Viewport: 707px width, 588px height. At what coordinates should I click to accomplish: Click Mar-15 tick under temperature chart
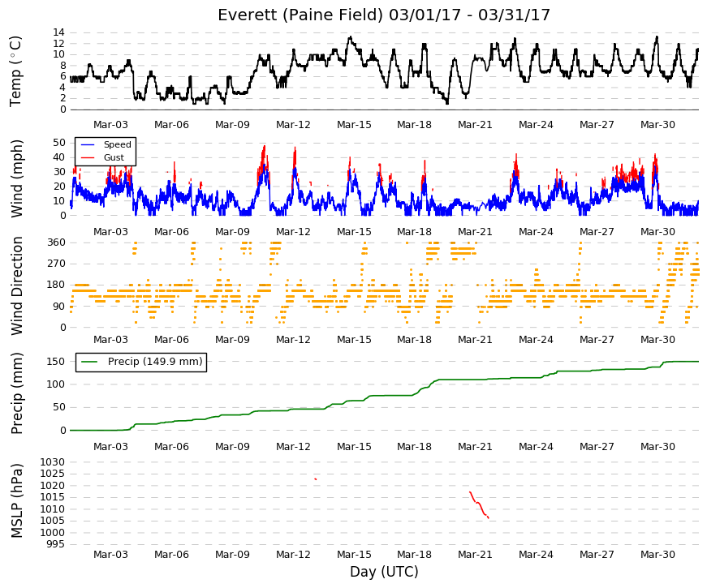(354, 125)
